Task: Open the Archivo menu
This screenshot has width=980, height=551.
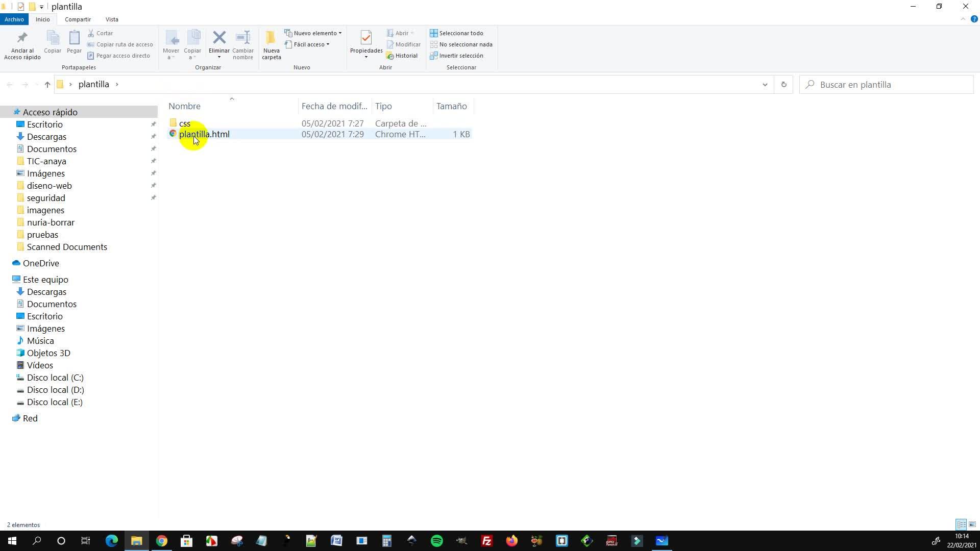Action: pos(14,19)
